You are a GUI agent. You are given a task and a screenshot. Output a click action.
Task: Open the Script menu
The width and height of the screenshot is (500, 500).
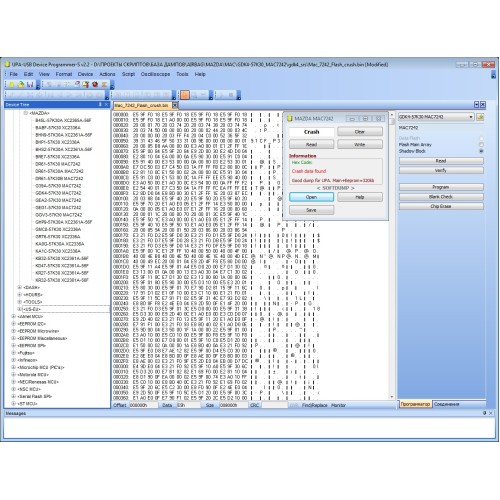[128, 74]
